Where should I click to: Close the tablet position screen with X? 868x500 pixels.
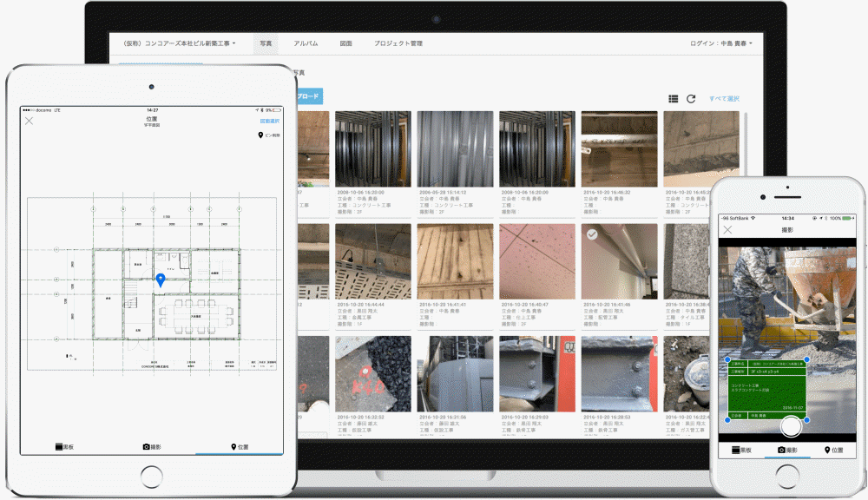point(29,122)
